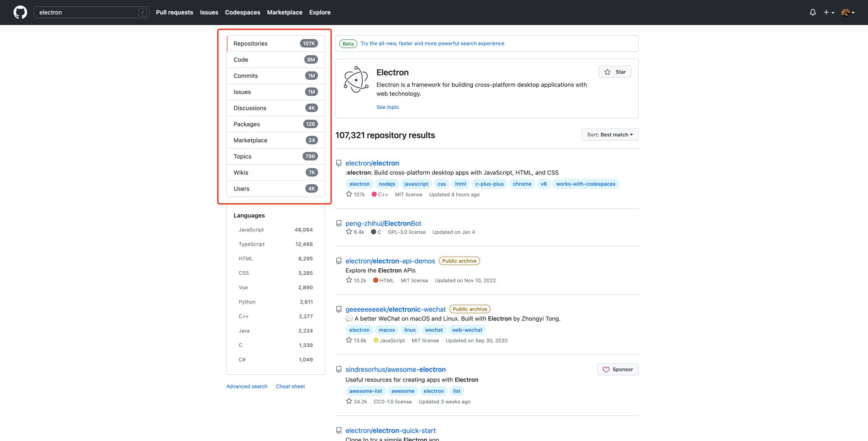Open electron/electron repository
This screenshot has width=868, height=441.
[372, 163]
